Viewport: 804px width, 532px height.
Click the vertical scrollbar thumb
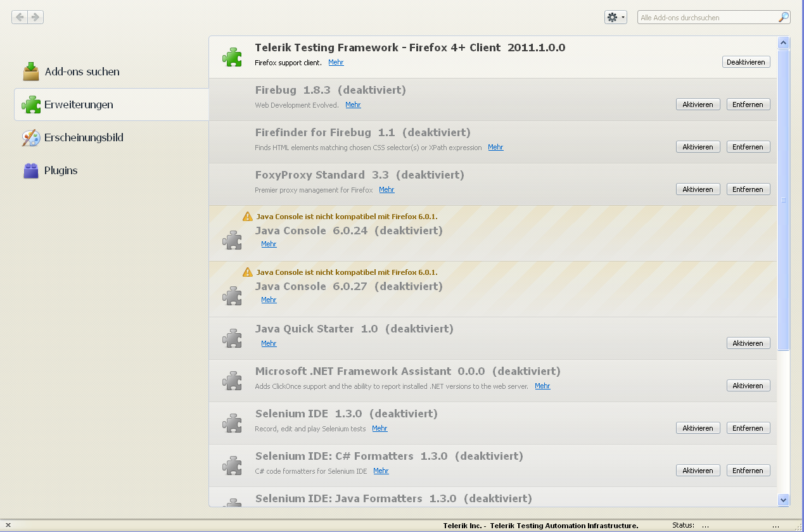[783, 199]
